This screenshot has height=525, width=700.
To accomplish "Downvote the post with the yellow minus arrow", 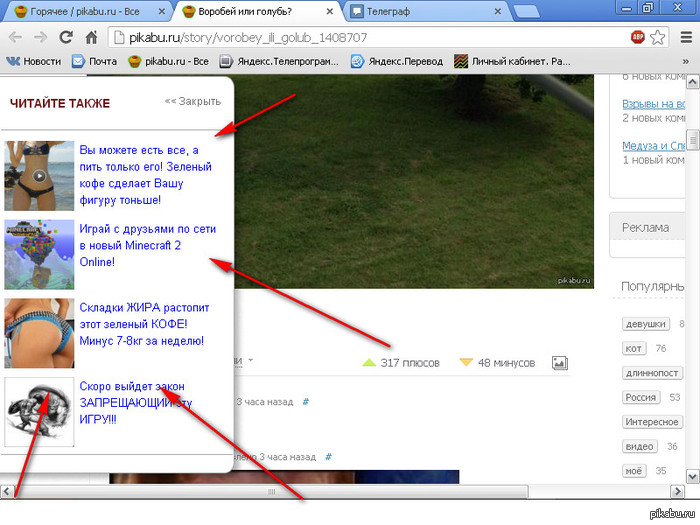I will 466,362.
